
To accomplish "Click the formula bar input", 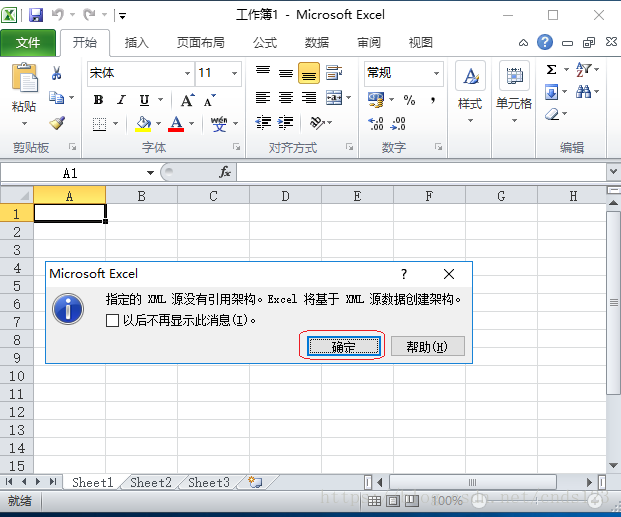I will click(422, 172).
